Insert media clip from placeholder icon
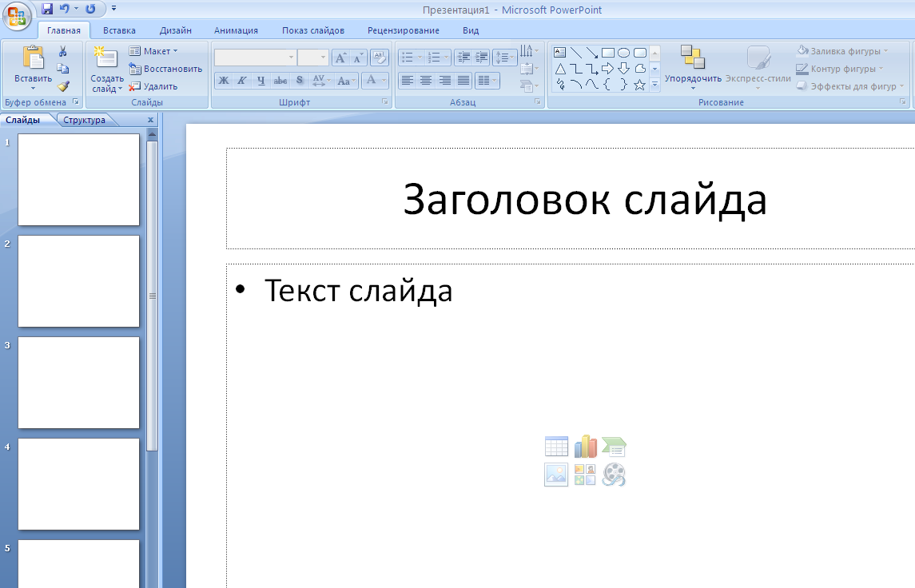The width and height of the screenshot is (915, 588). tap(614, 475)
